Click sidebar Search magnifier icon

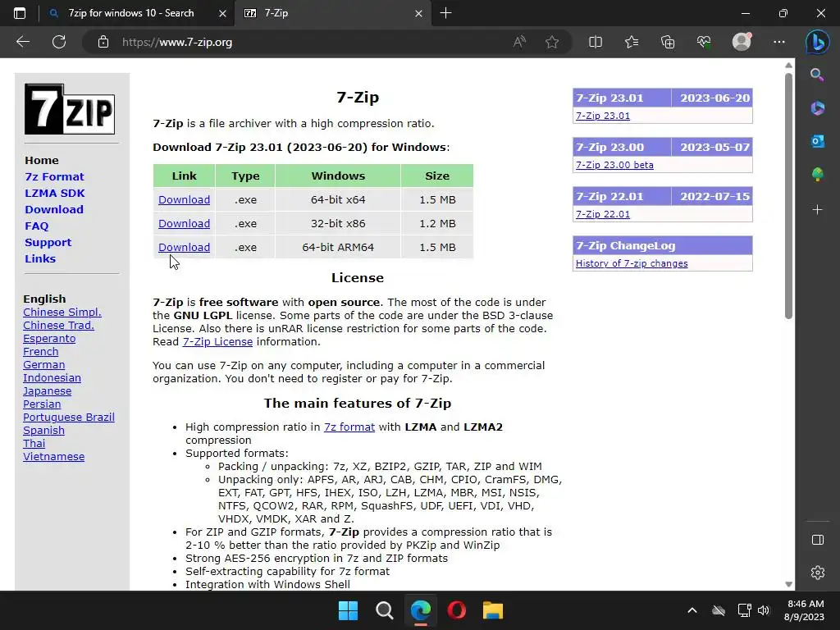point(817,75)
